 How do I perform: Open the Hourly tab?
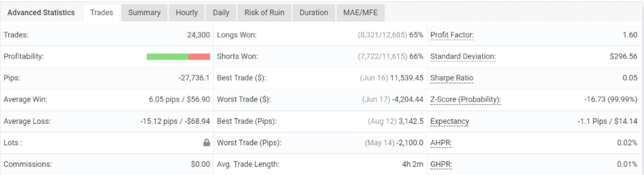coord(187,12)
